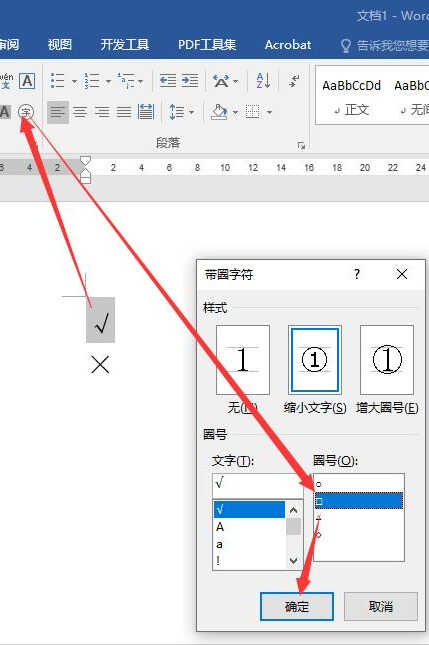
Task: Select the square enclosure in 圈号 list
Action: coord(359,501)
